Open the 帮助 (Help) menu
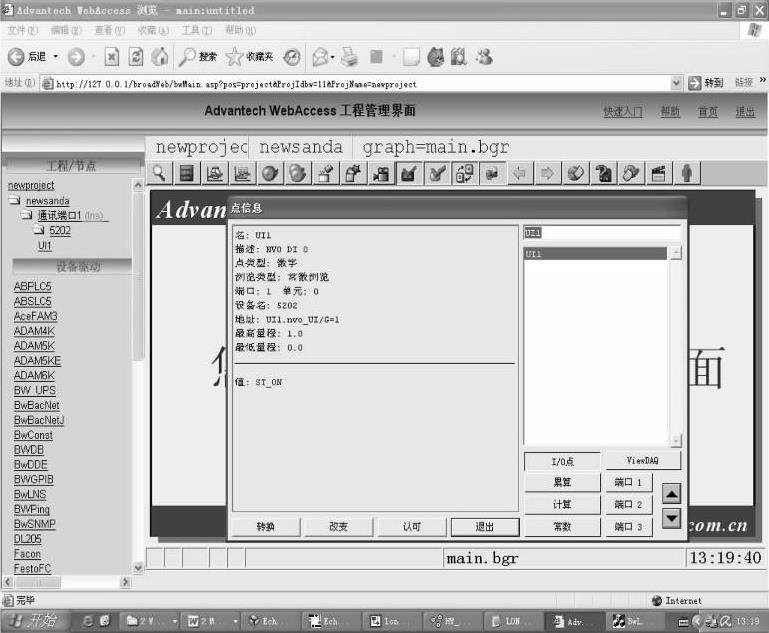The width and height of the screenshot is (769, 633). pyautogui.click(x=240, y=30)
